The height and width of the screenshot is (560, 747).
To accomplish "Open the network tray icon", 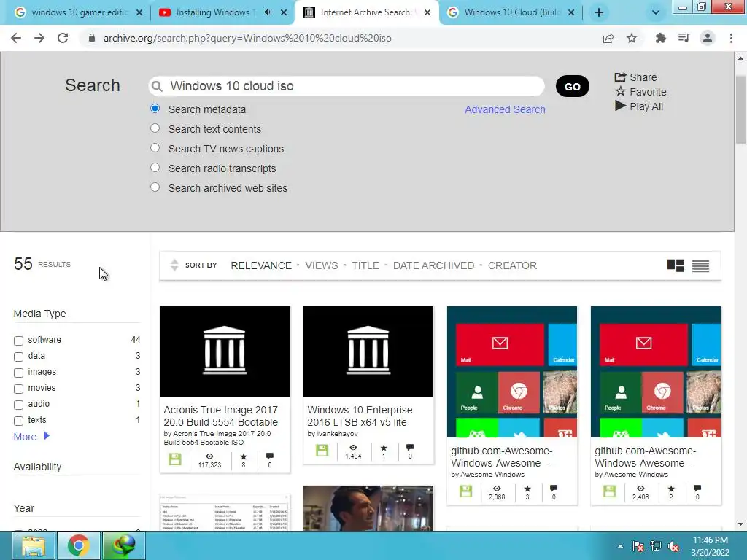I will click(656, 546).
